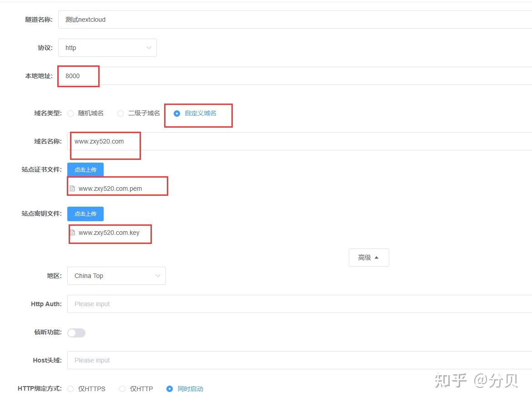532x402 pixels.
Task: Click 点击上传 for 站点证书文件
Action: coord(85,169)
